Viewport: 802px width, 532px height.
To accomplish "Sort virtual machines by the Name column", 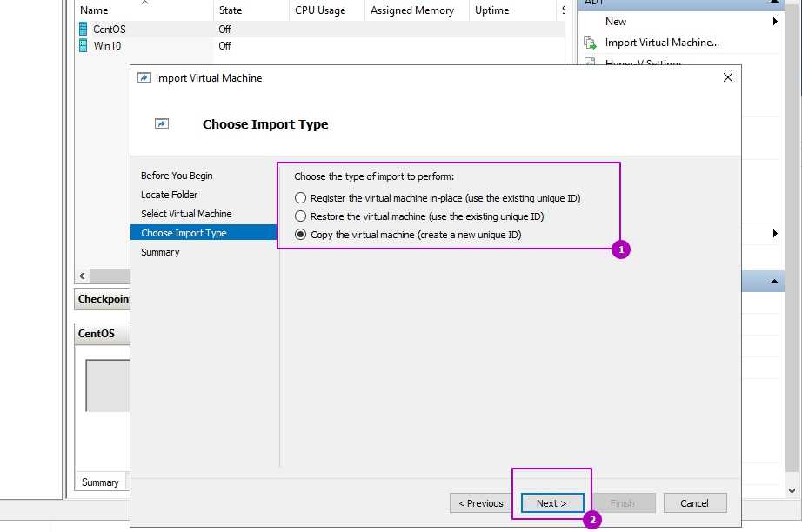I will [94, 10].
